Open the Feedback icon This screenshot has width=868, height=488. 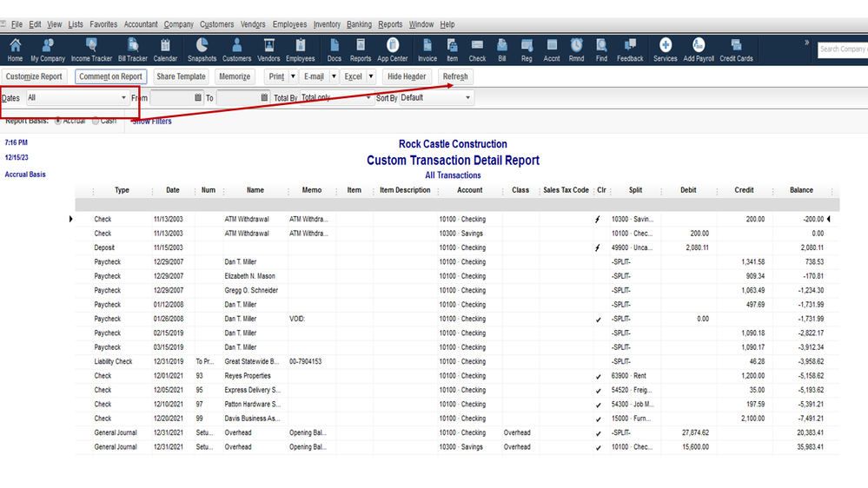pyautogui.click(x=630, y=49)
